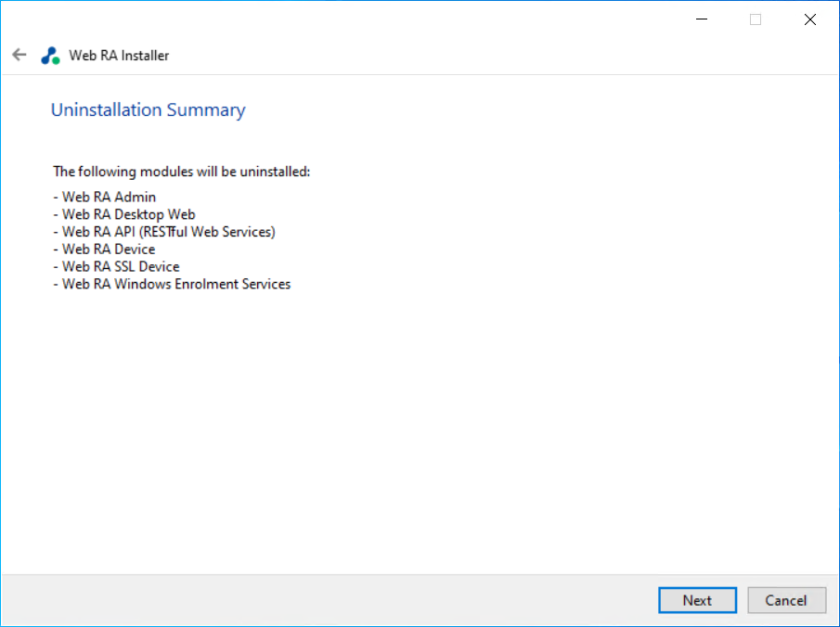This screenshot has width=840, height=627.
Task: Select the Web RA Desktop Web entry
Action: [124, 214]
